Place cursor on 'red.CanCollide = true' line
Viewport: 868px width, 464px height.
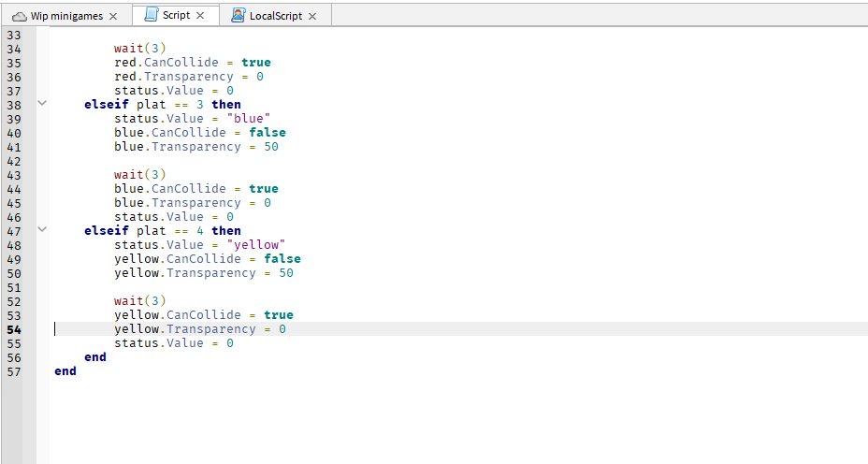pos(193,63)
